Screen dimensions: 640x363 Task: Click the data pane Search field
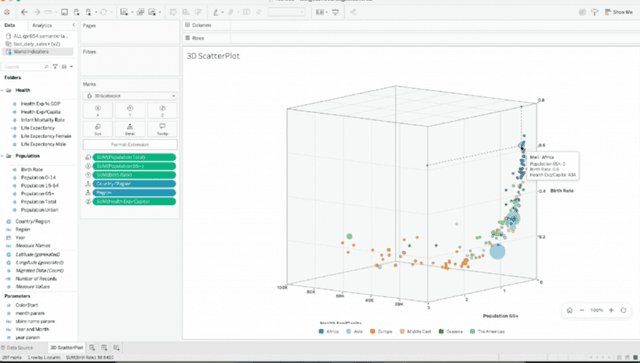[x=26, y=67]
